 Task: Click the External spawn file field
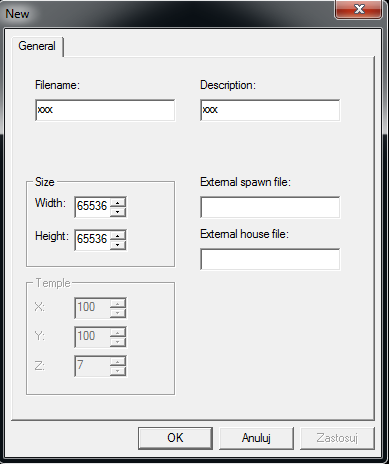click(270, 207)
